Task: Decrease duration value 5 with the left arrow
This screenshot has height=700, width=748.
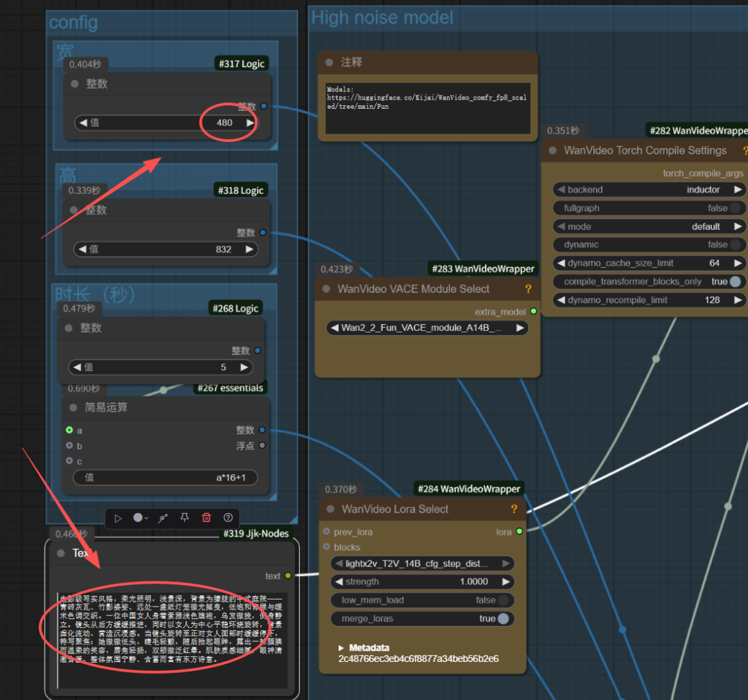Action: pyautogui.click(x=77, y=367)
